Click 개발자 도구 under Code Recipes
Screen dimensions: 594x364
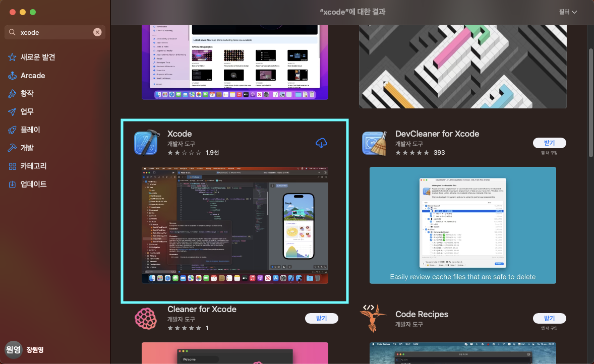pos(409,325)
